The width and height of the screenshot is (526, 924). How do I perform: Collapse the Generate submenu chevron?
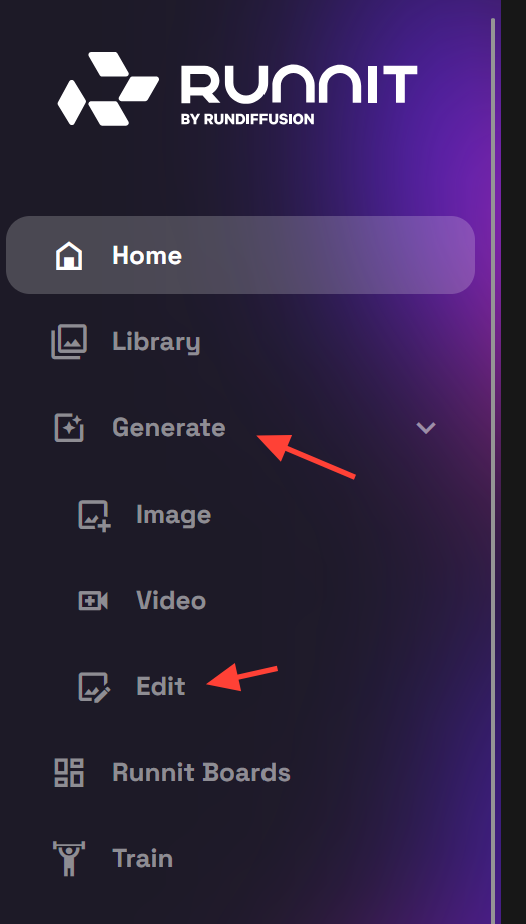tap(426, 427)
